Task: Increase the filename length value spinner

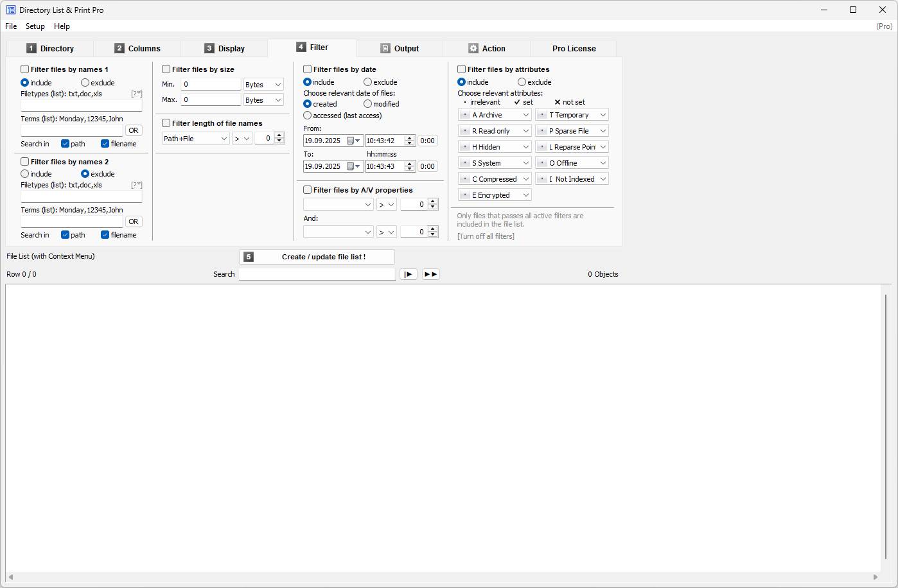Action: 279,135
